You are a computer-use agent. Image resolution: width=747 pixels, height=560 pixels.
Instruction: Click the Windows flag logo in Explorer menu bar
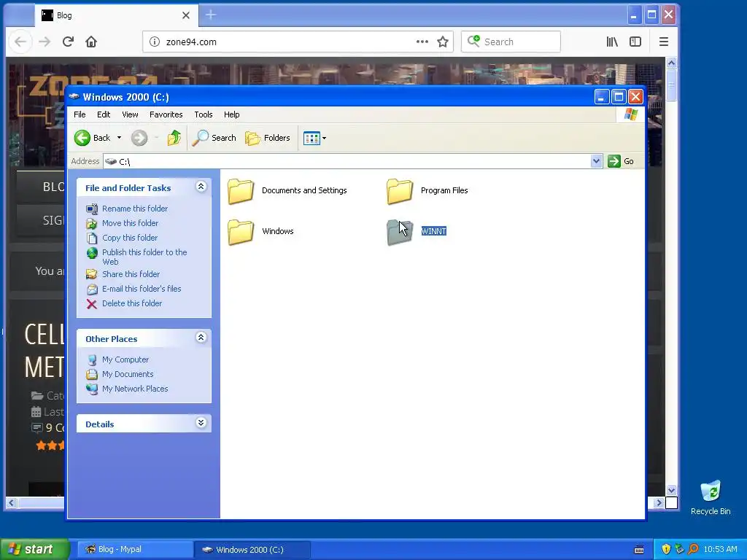point(630,114)
